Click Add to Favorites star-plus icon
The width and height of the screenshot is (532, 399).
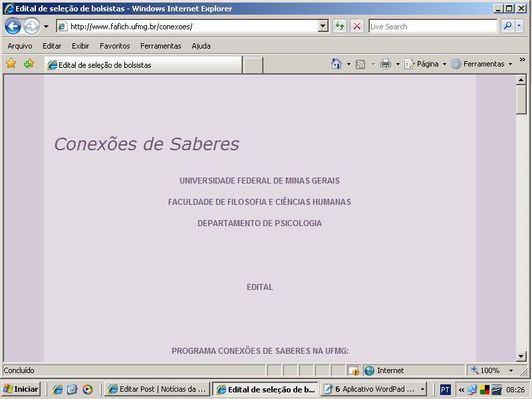pyautogui.click(x=29, y=63)
